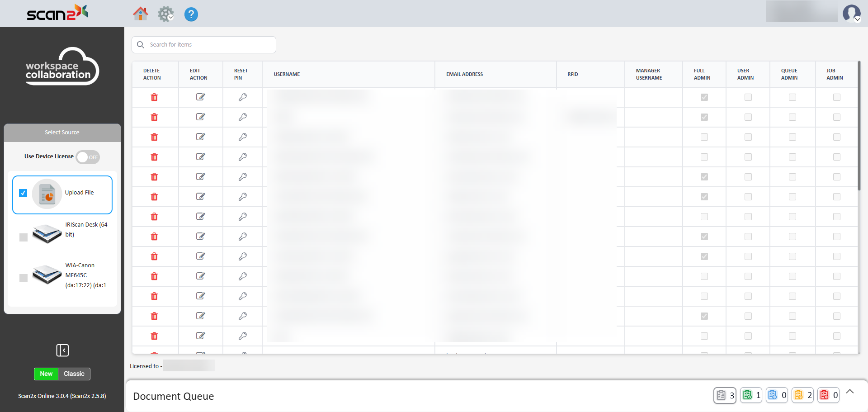
Task: Switch to the Classic view tab
Action: click(x=74, y=374)
